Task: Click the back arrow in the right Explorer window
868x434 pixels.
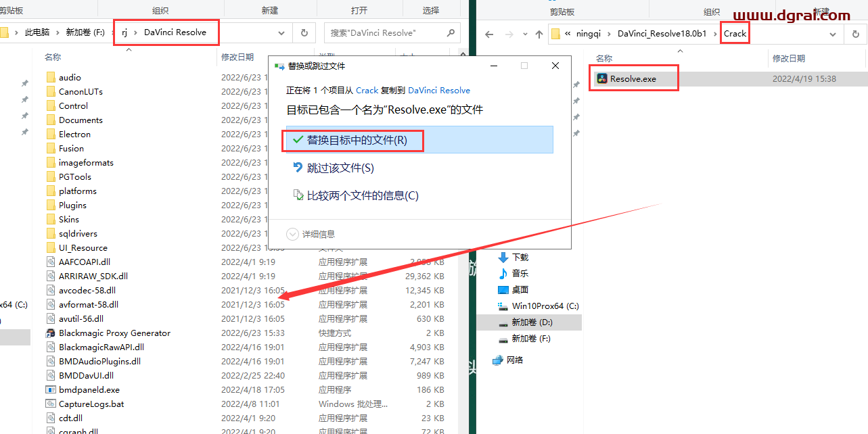Action: click(489, 32)
